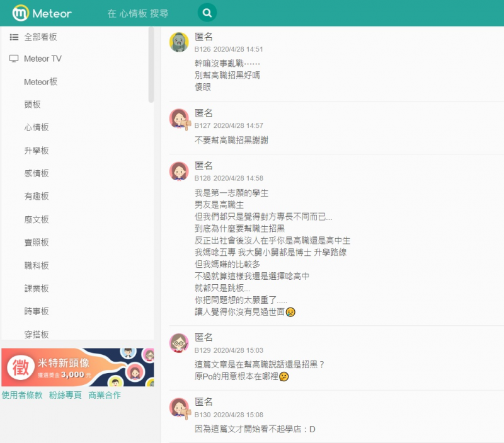Click the Meteor TV monitor icon
The width and height of the screenshot is (504, 443).
[x=14, y=59]
